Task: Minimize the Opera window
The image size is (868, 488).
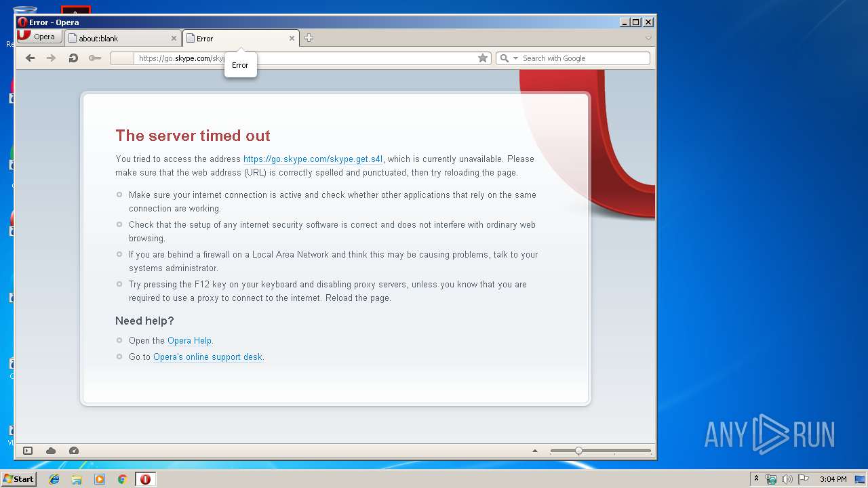Action: pos(625,22)
